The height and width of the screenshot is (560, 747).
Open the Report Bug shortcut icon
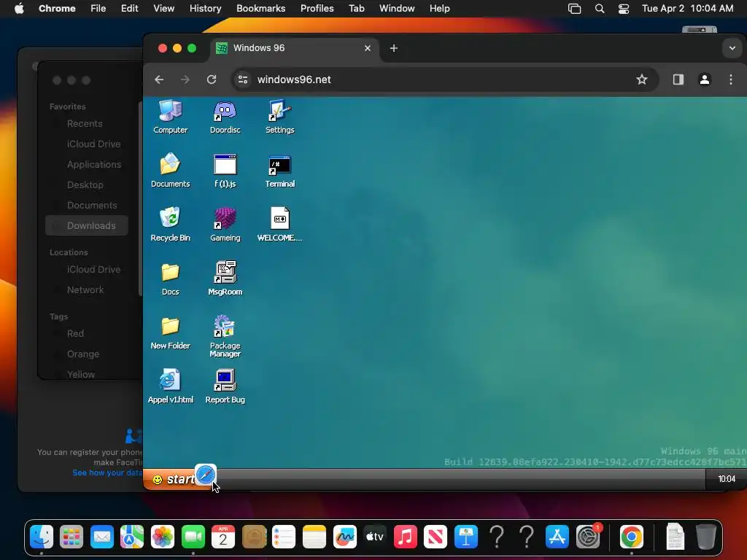tap(225, 386)
